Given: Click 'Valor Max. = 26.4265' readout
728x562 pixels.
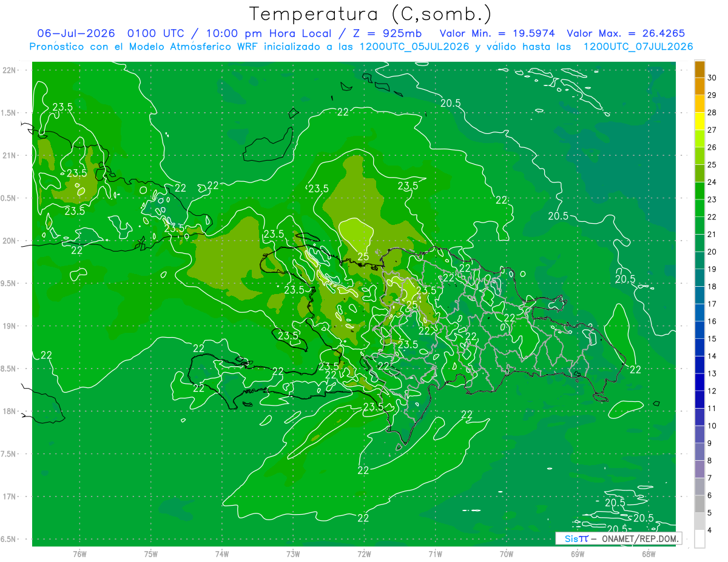Looking at the screenshot, I should tap(626, 33).
